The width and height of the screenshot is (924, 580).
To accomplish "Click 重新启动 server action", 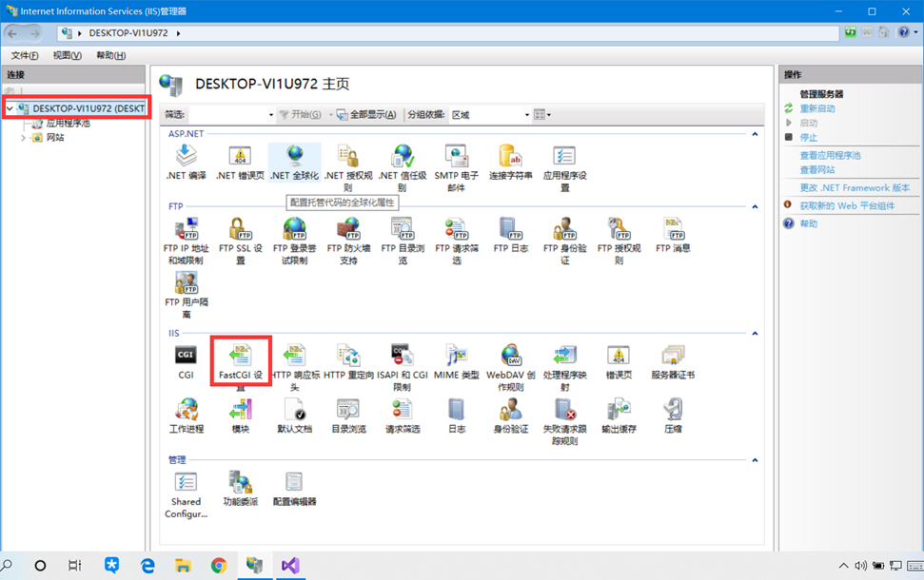I will click(817, 108).
